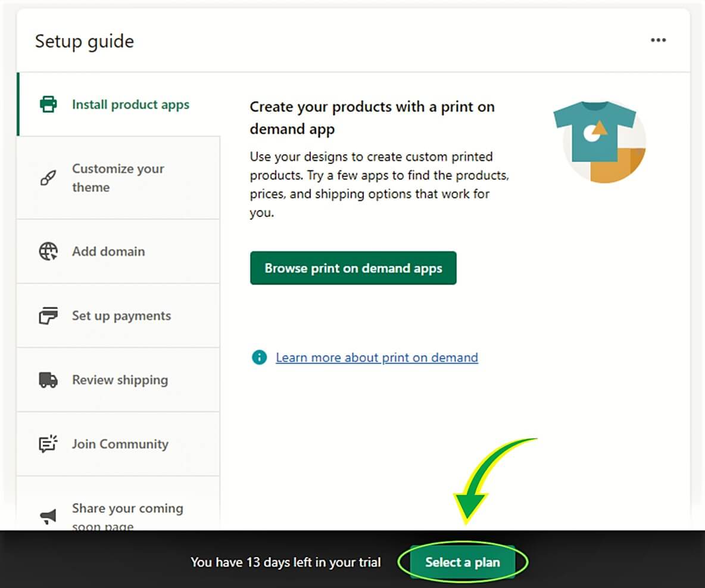Open the Customize your theme step
705x588 pixels.
[118, 178]
